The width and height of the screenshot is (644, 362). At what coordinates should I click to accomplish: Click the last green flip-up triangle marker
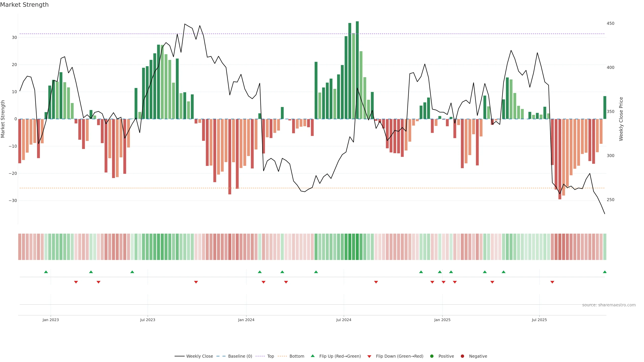click(x=604, y=272)
